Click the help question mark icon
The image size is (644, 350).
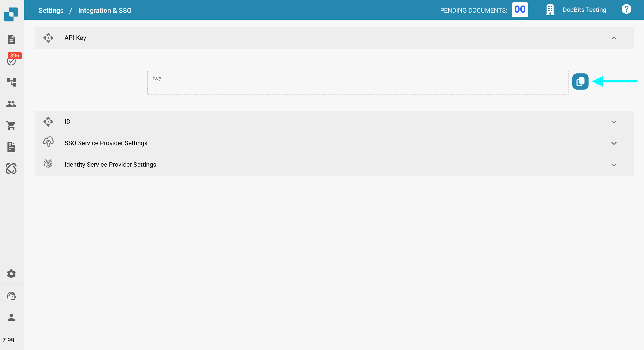click(626, 9)
